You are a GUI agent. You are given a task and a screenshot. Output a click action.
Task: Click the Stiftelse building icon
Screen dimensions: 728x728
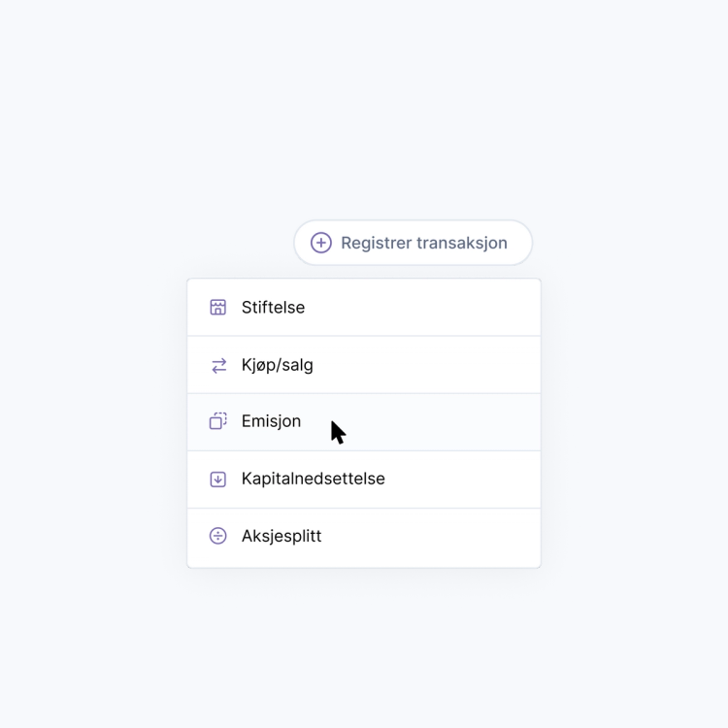tap(218, 308)
